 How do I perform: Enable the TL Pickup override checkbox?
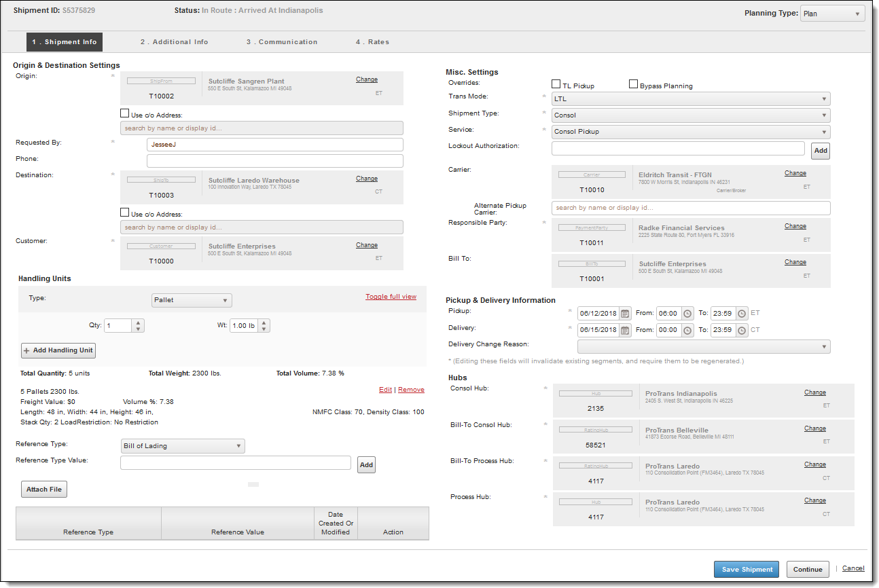[x=556, y=85]
